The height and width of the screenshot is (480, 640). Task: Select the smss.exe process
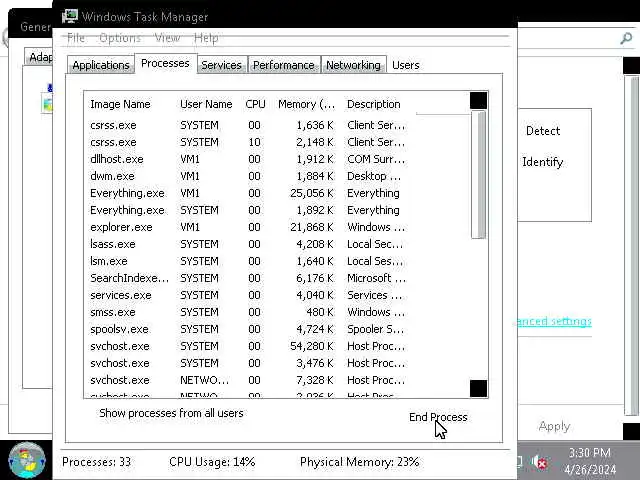coord(248,312)
